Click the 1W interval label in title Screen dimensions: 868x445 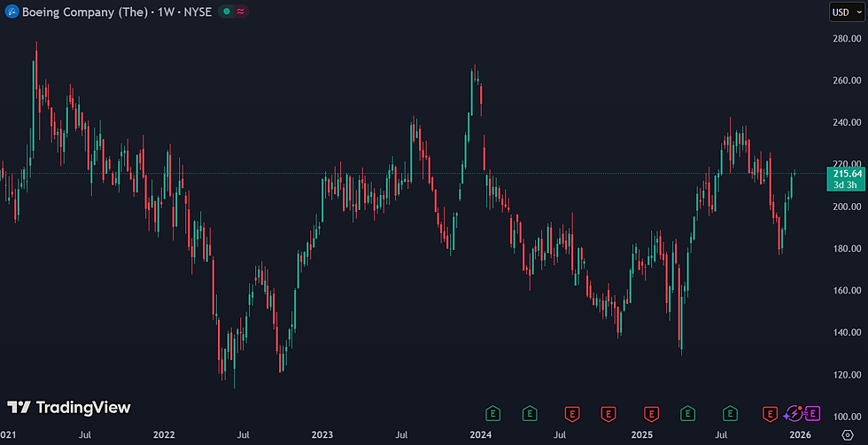167,12
